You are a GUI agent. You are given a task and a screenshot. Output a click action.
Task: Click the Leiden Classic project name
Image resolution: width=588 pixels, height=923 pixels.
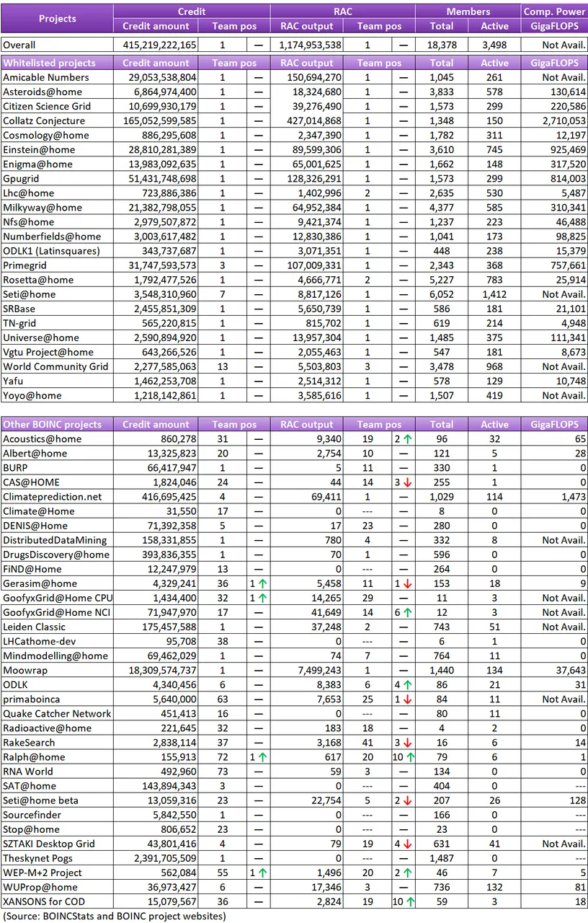pyautogui.click(x=34, y=627)
